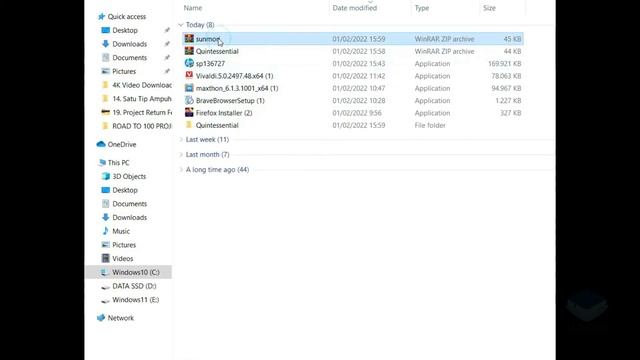Viewport: 640px width, 360px height.
Task: Expand the A long time ago (44) group
Action: coord(181,170)
